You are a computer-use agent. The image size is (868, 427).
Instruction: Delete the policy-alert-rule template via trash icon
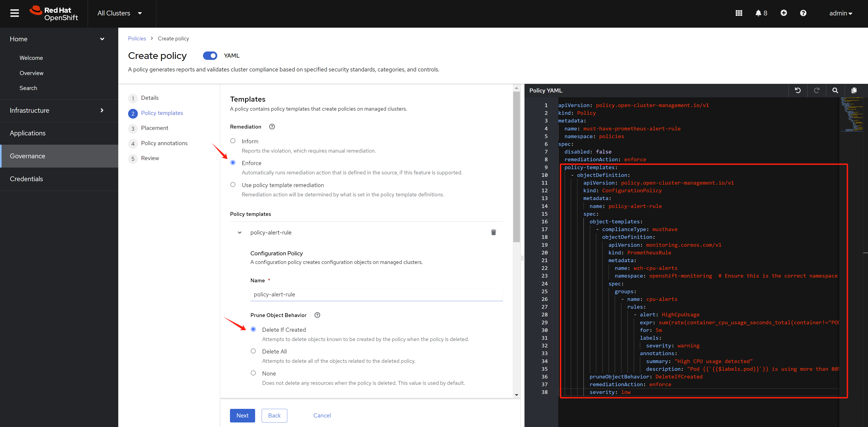pyautogui.click(x=493, y=232)
